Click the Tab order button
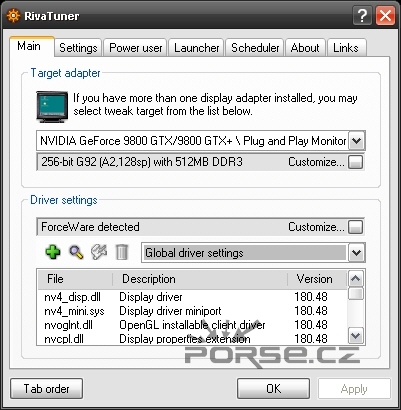The width and height of the screenshot is (401, 410). (46, 388)
